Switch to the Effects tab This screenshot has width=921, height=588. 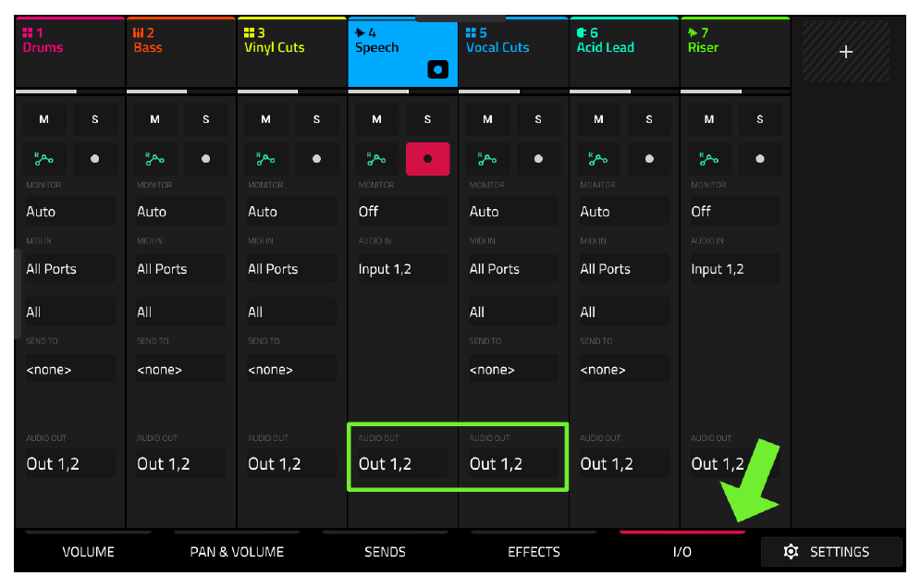click(534, 552)
